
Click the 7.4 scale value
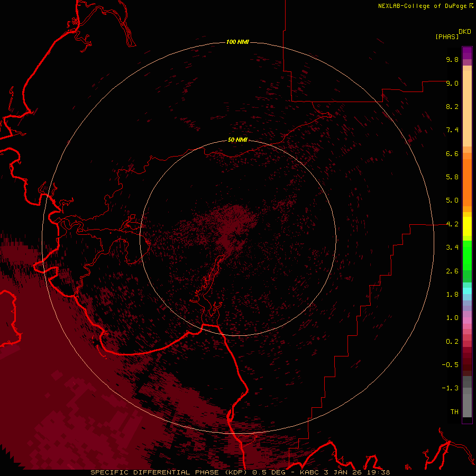[x=452, y=130]
